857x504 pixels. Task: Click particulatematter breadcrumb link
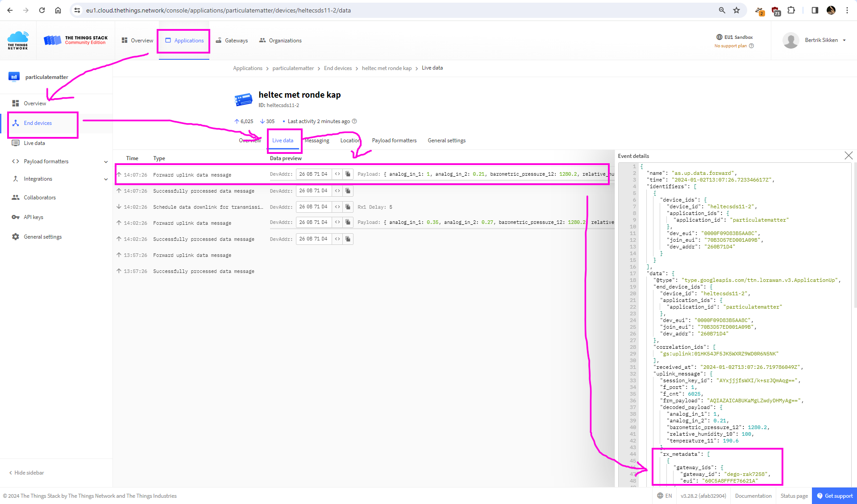tap(293, 68)
